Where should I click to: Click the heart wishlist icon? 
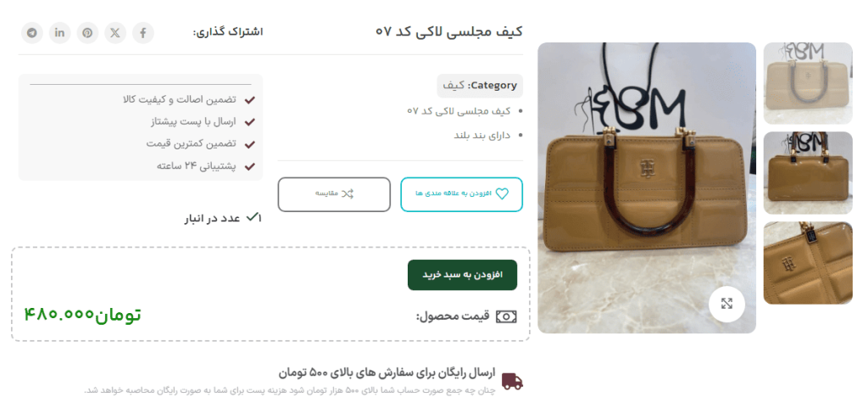tap(502, 194)
